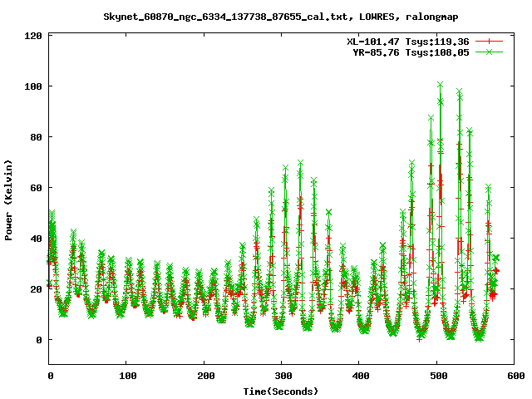Click y-axis tick label 20
Image resolution: width=532 pixels, height=399 pixels.
[x=37, y=289]
